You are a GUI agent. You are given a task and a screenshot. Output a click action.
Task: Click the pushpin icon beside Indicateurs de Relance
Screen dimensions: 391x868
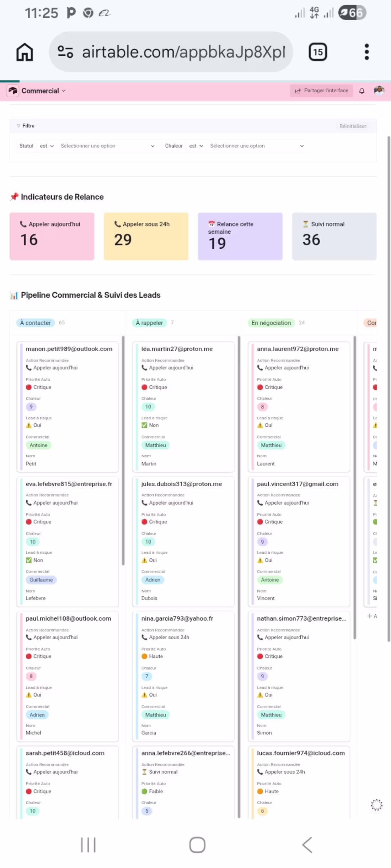tap(14, 197)
